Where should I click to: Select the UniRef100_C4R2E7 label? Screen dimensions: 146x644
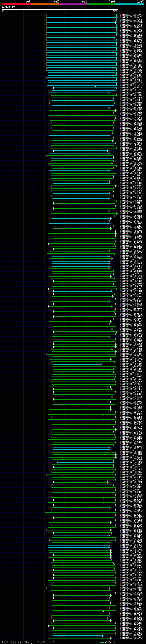[131, 100]
